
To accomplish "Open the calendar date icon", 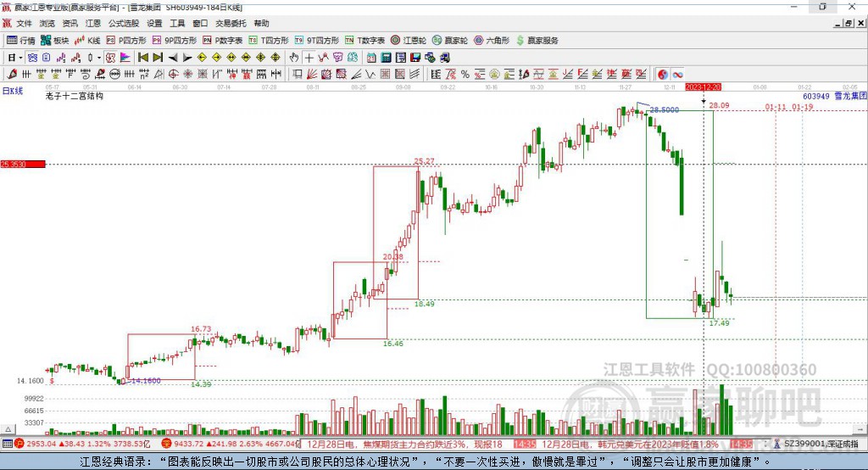I will 371,58.
